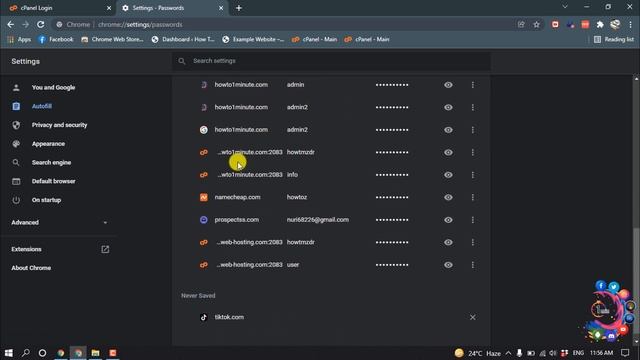Screen dimensions: 640x360
Task: Open the tab search chevron
Action: coord(565,7)
